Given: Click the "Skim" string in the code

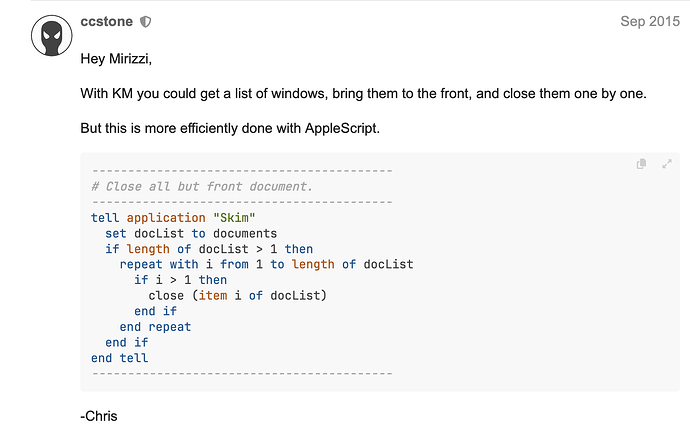Looking at the screenshot, I should 234,218.
